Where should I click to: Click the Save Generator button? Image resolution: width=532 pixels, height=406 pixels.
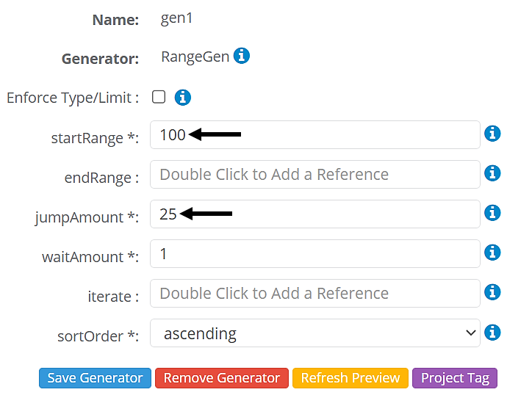tap(95, 378)
